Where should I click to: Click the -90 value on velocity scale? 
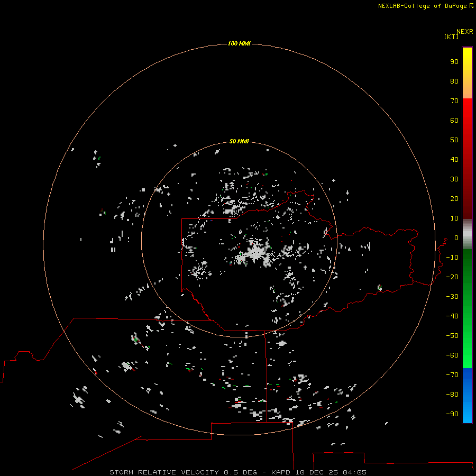point(452,414)
